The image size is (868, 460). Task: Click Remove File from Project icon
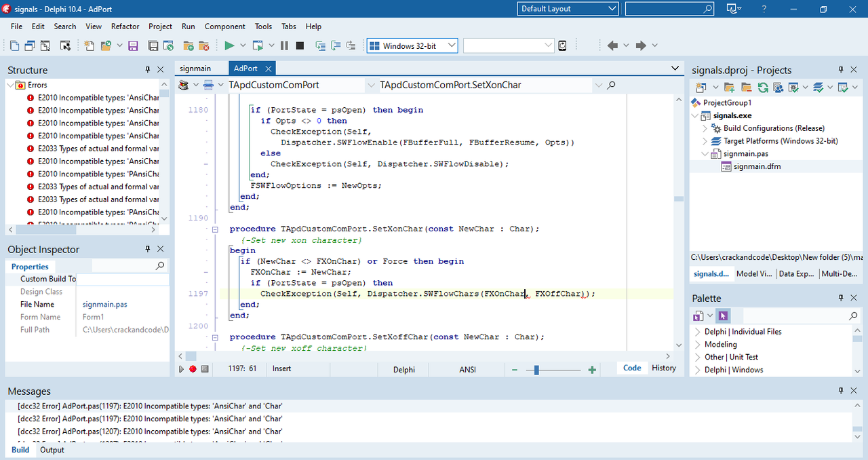coord(203,45)
